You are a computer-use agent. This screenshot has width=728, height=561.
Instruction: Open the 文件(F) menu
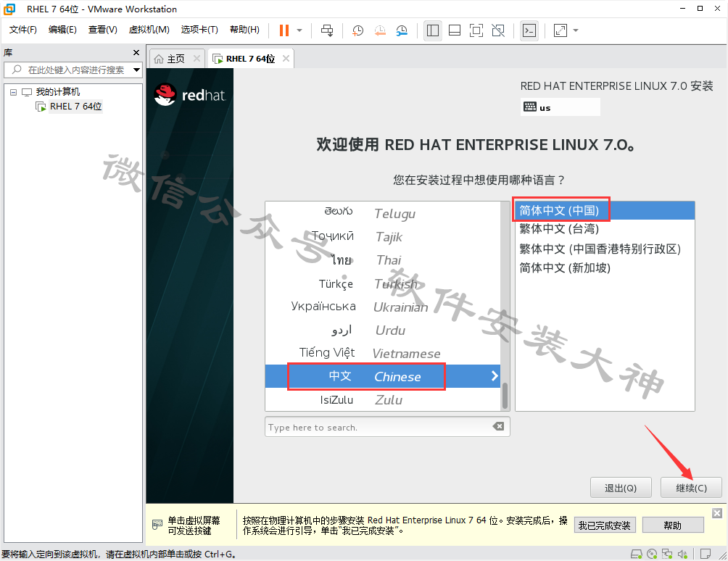pos(23,30)
